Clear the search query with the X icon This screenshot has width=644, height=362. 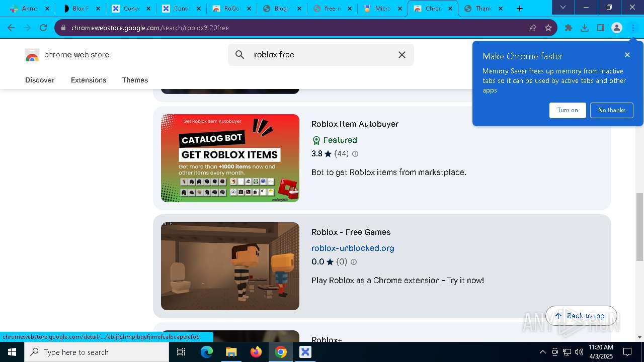click(x=402, y=55)
